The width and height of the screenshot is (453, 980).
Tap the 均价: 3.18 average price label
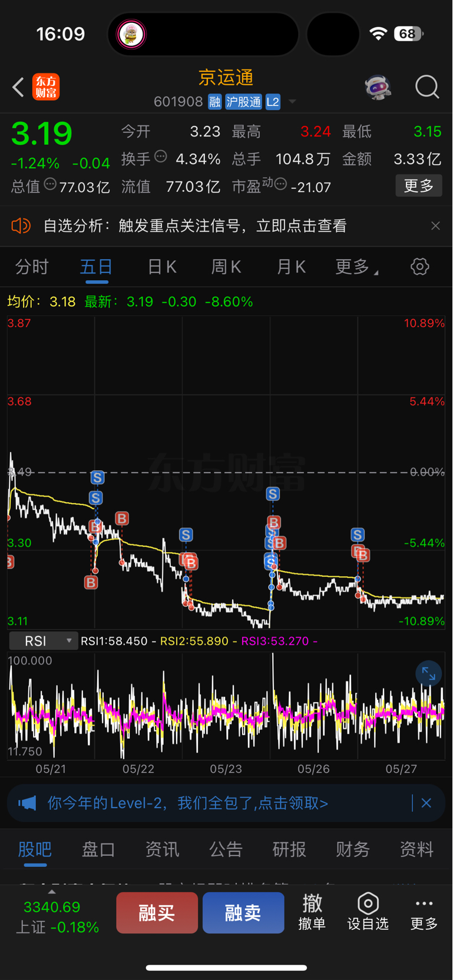click(x=41, y=302)
